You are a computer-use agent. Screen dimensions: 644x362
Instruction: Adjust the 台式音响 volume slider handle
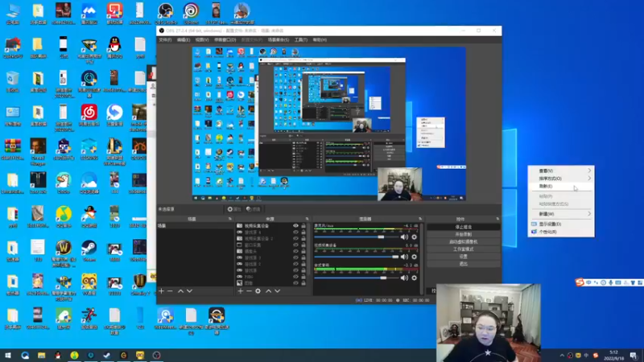tap(383, 278)
